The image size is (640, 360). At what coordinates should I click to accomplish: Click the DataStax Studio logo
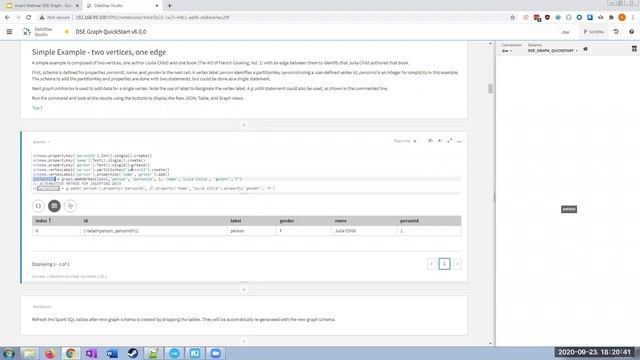tap(37, 32)
